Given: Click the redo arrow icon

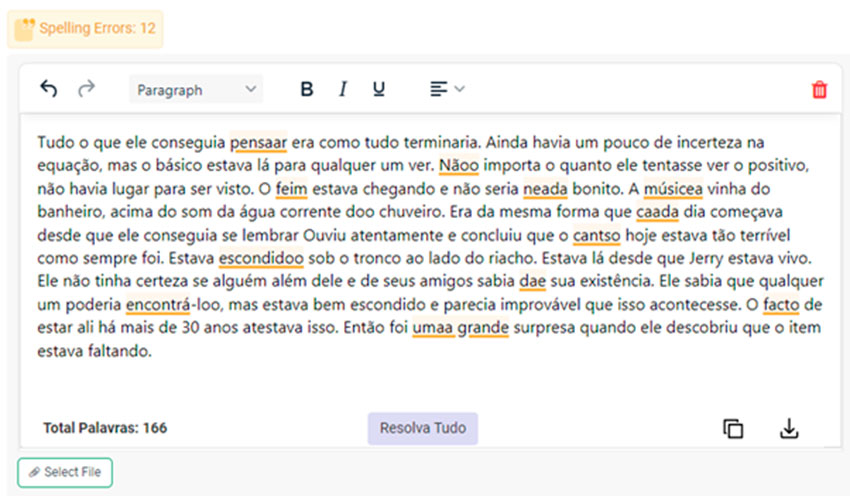Looking at the screenshot, I should (x=86, y=89).
